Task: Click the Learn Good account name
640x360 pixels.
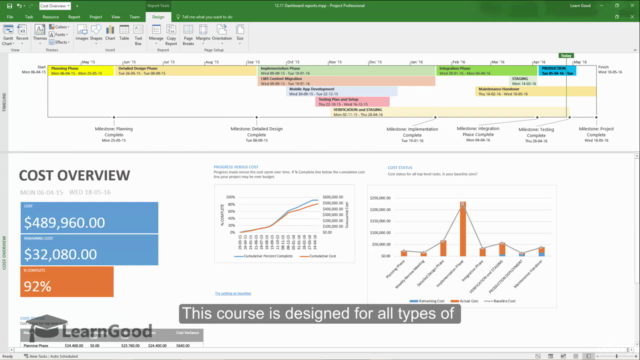Action: (580, 6)
